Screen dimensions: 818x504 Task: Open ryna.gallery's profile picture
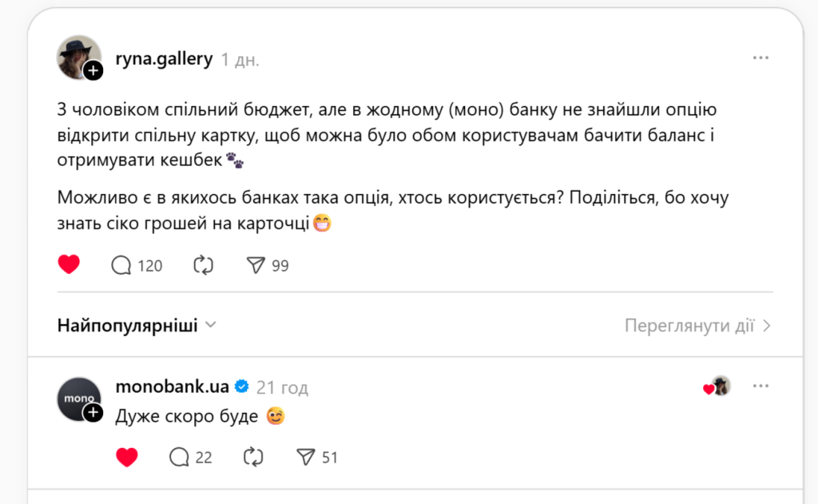(77, 58)
